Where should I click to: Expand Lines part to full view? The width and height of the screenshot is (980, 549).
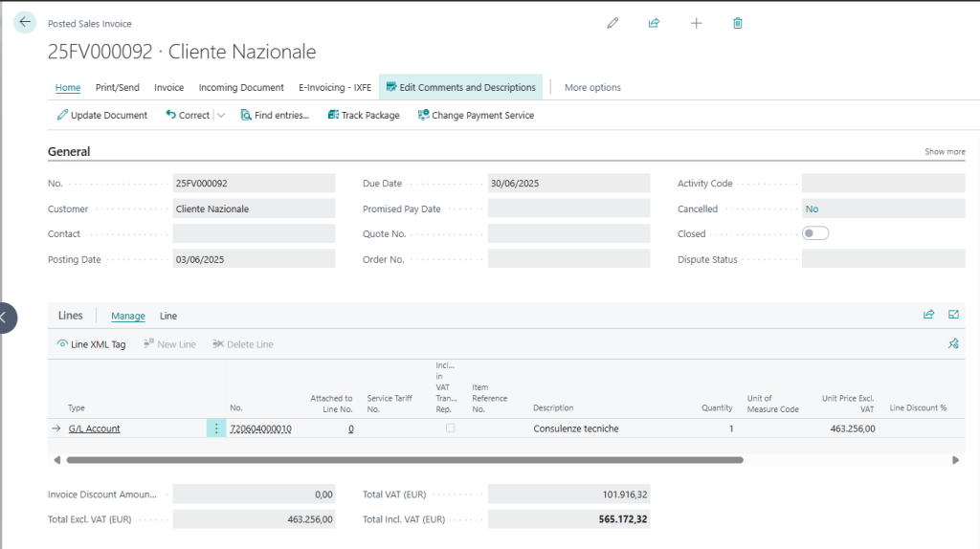point(953,315)
